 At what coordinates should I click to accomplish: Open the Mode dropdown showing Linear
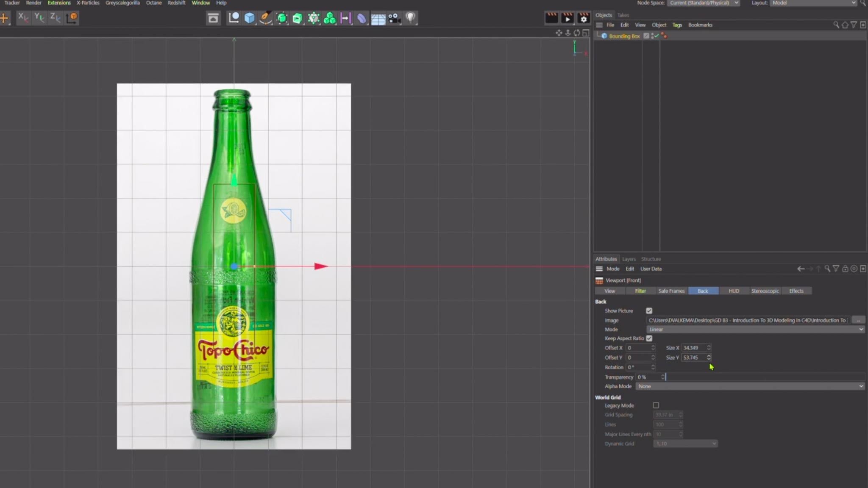pyautogui.click(x=754, y=329)
